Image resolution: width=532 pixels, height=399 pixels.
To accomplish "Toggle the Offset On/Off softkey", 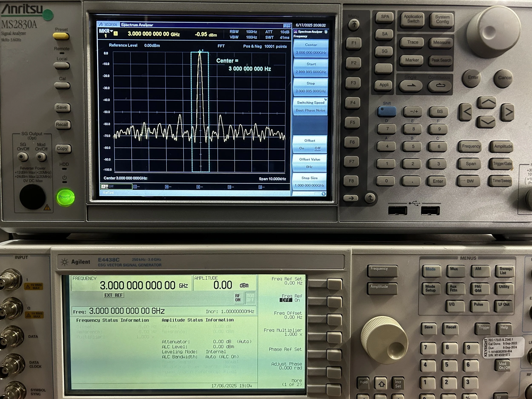I will coord(310,144).
